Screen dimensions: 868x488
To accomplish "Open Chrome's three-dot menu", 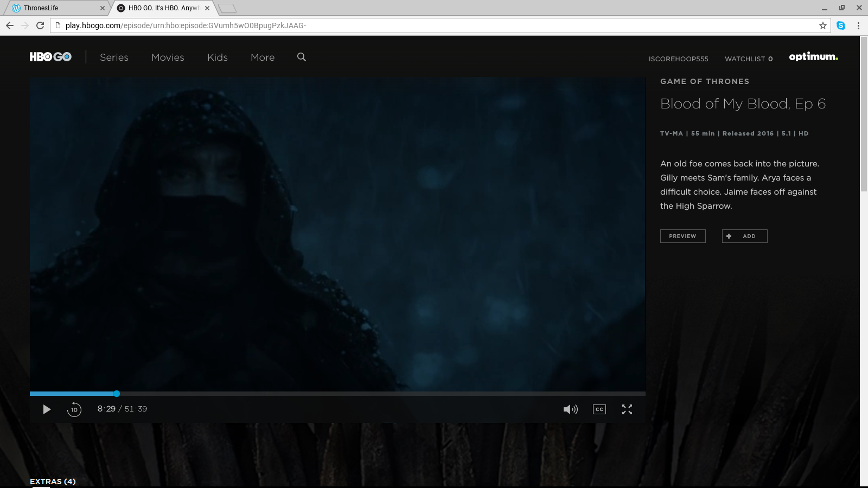I will point(858,25).
